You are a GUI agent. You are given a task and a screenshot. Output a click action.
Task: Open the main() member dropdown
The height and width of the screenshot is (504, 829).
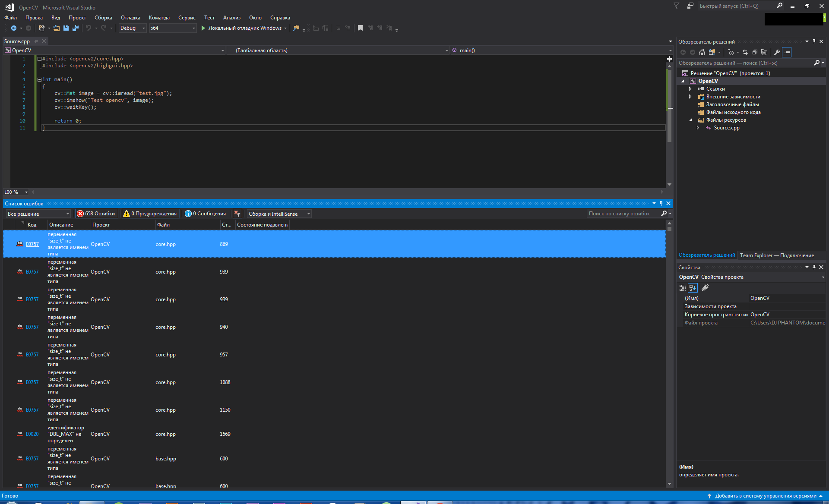[x=561, y=50]
